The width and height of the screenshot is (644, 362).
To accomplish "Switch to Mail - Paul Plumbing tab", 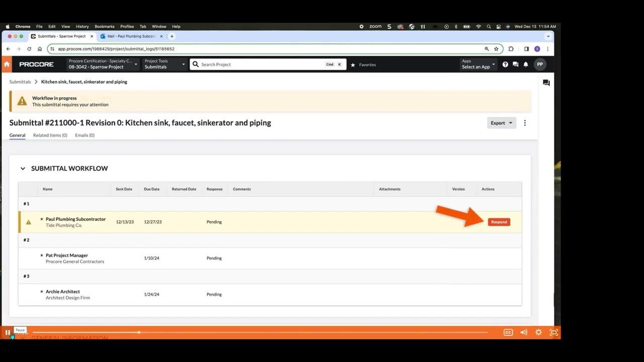I will (131, 36).
